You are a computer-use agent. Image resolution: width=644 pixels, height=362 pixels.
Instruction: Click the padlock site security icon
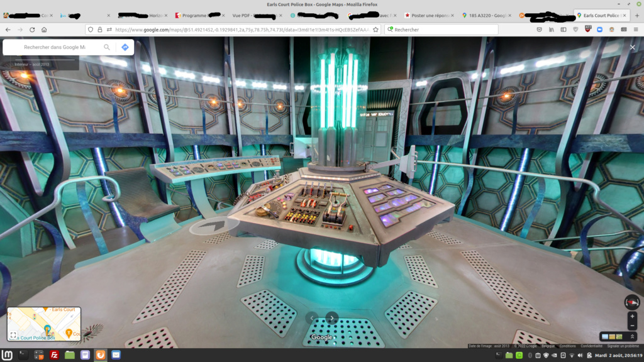pos(100,30)
